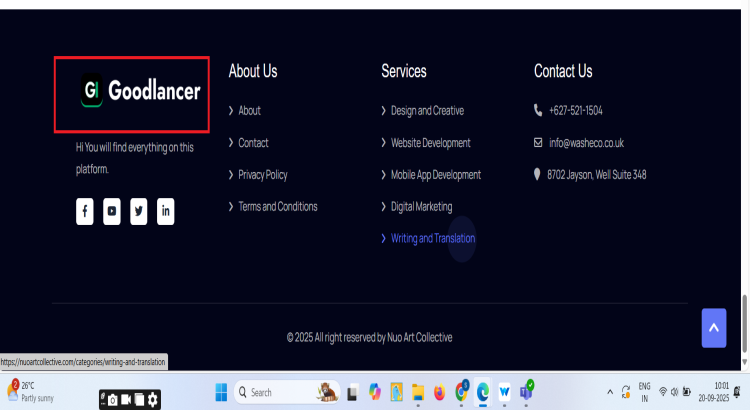Viewport: 750px width, 410px height.
Task: Click the Windows taskbar Search box
Action: point(270,392)
